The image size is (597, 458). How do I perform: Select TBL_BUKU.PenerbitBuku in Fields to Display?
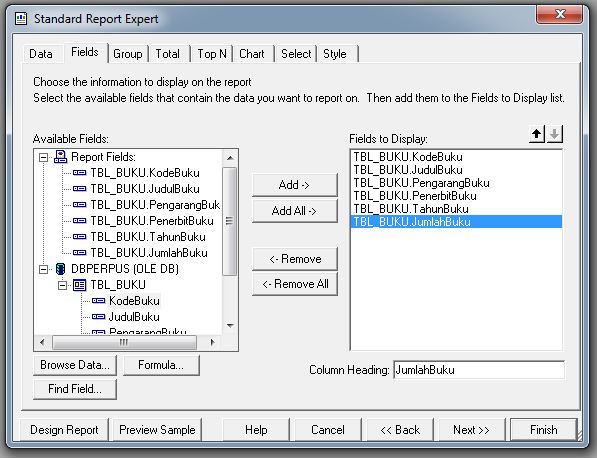456,196
